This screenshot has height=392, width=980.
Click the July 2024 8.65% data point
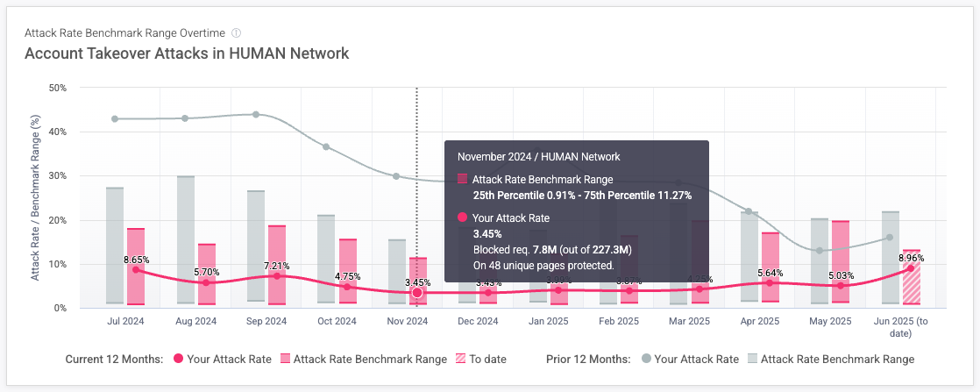pos(136,270)
